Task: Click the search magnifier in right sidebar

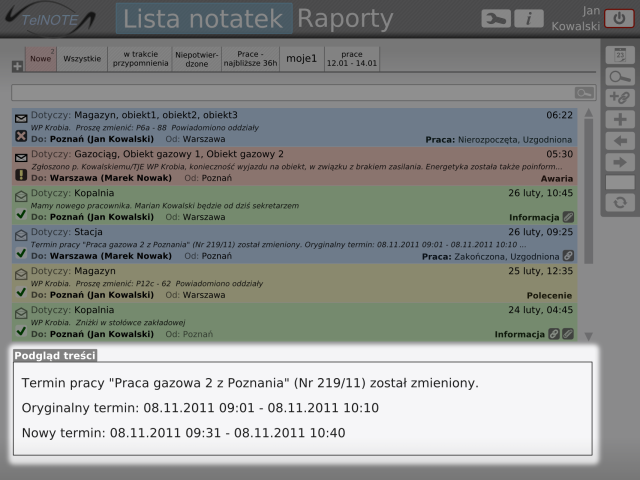Action: pyautogui.click(x=620, y=76)
